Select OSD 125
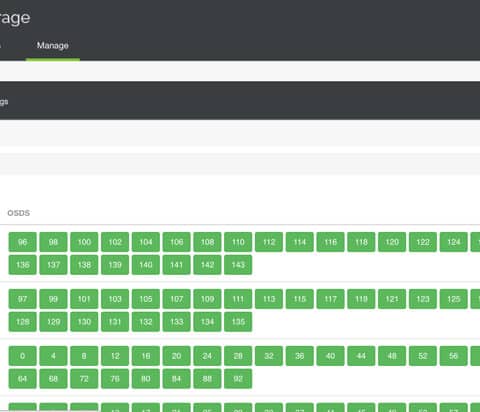Image resolution: width=480 pixels, height=412 pixels. tap(454, 299)
